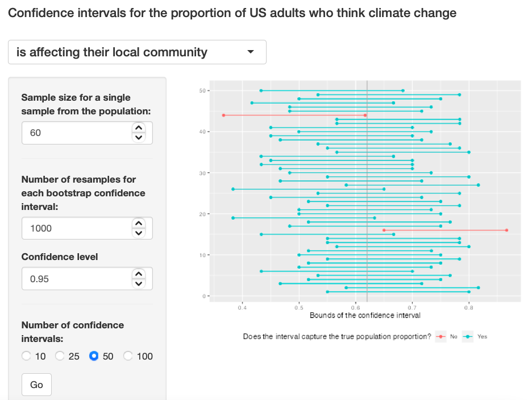Open the climate change topic dropdown
This screenshot has width=532, height=400.
click(x=137, y=52)
